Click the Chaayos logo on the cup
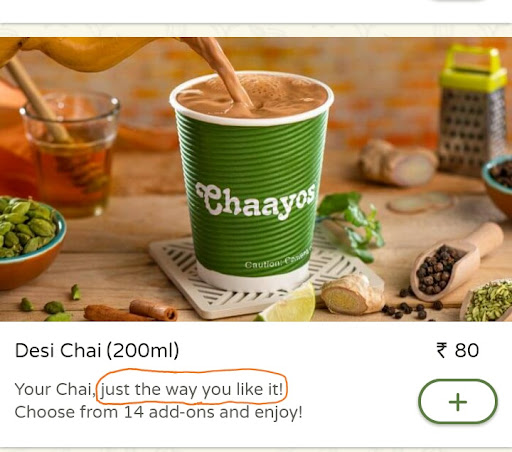512x452 pixels. [x=256, y=201]
